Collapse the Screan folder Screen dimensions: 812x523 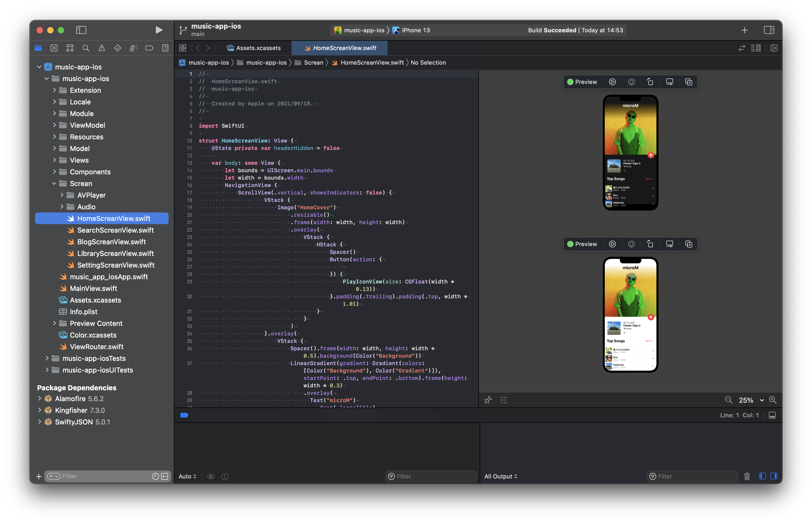tap(54, 183)
